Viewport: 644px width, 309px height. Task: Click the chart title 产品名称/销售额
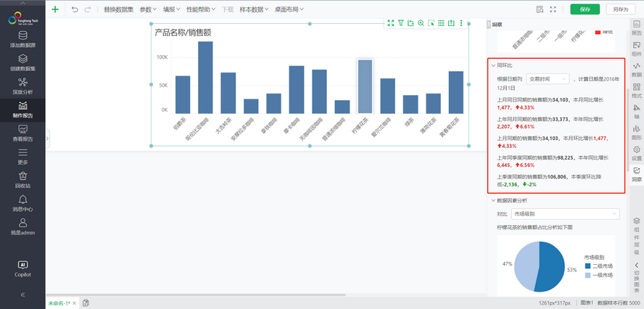click(x=183, y=33)
